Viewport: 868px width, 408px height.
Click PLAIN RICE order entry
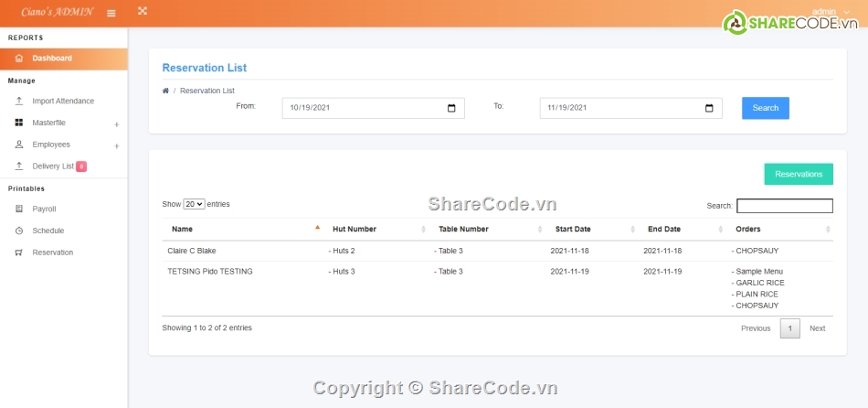pos(755,294)
